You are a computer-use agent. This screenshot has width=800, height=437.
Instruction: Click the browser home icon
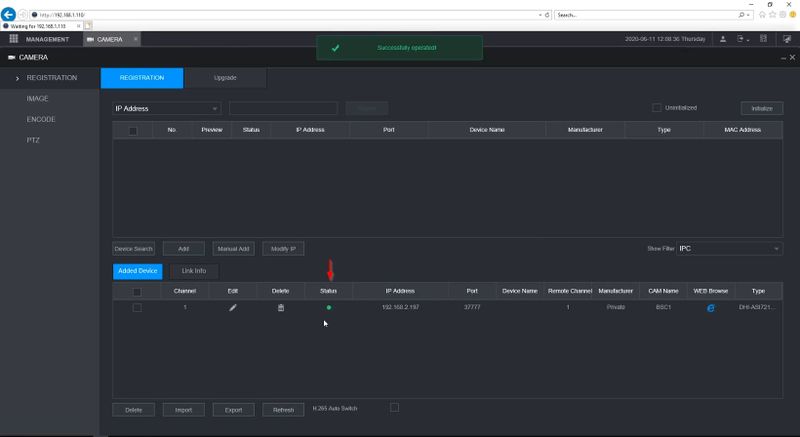tap(762, 15)
